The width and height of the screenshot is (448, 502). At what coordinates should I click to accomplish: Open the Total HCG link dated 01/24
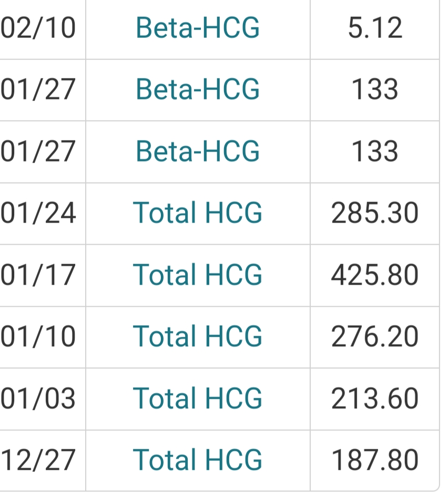(x=198, y=213)
